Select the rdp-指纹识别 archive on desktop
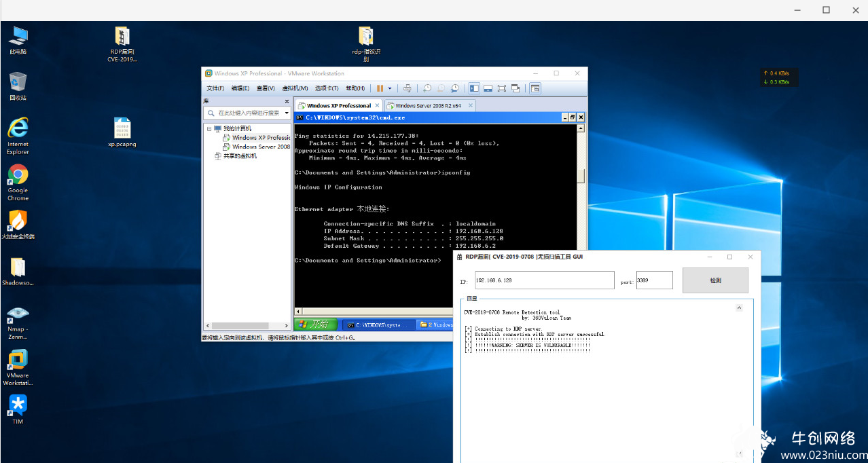This screenshot has width=868, height=463. pyautogui.click(x=366, y=44)
